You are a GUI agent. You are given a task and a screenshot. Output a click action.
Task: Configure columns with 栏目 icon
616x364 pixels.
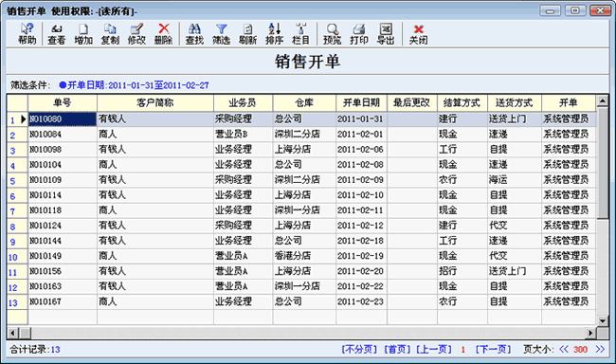(301, 34)
